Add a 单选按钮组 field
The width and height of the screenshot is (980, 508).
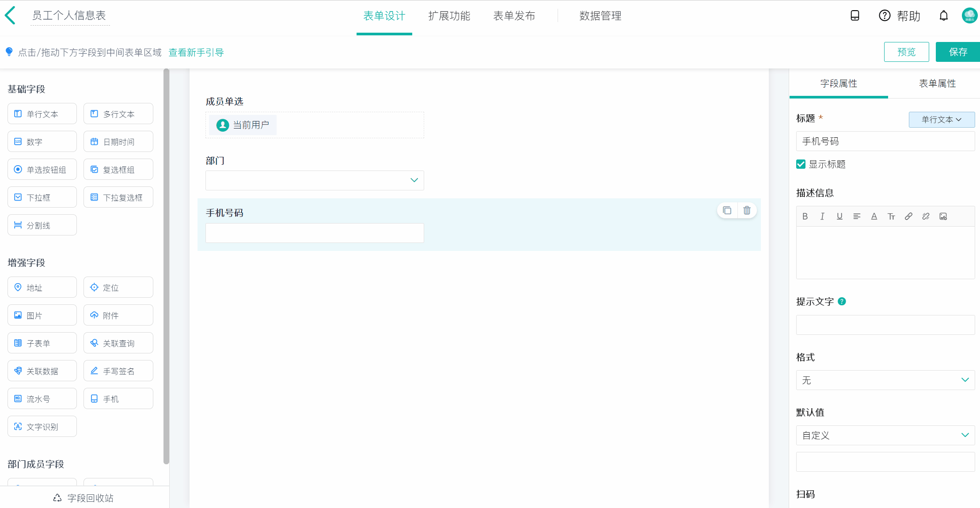click(x=42, y=170)
